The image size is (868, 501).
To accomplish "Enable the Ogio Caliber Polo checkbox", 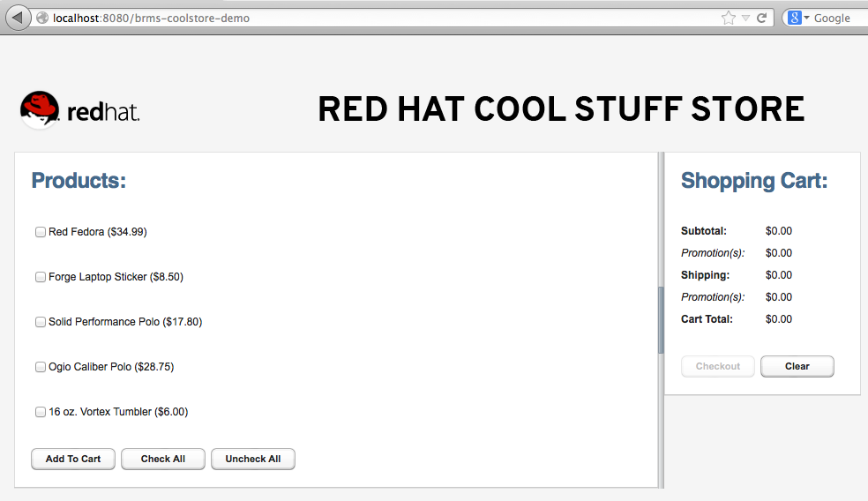I will pyautogui.click(x=41, y=367).
